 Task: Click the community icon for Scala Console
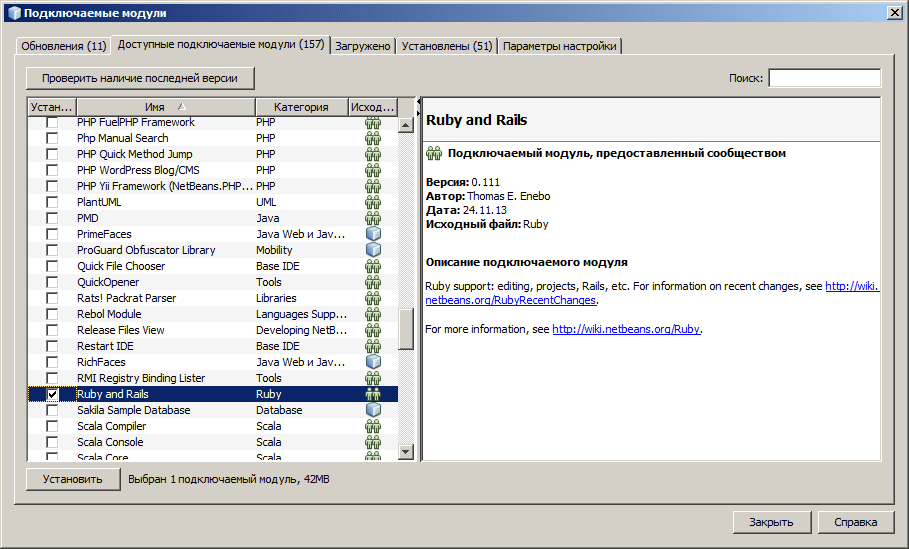point(373,442)
